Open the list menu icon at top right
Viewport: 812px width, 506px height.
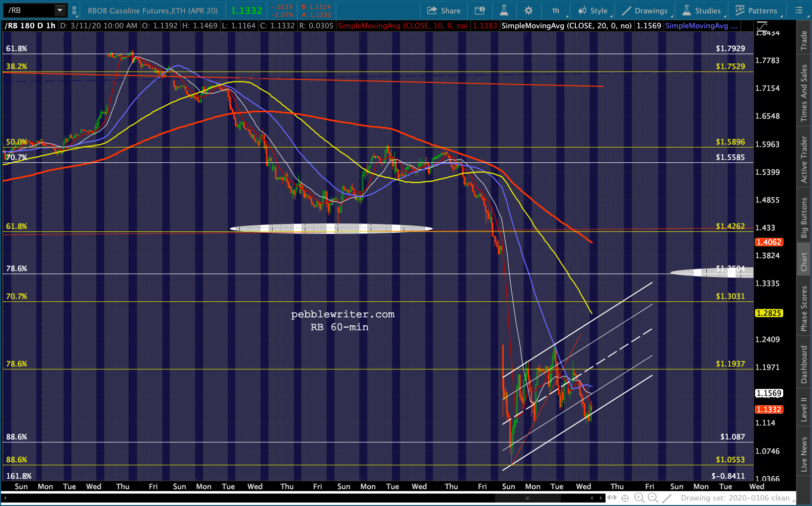coord(799,10)
